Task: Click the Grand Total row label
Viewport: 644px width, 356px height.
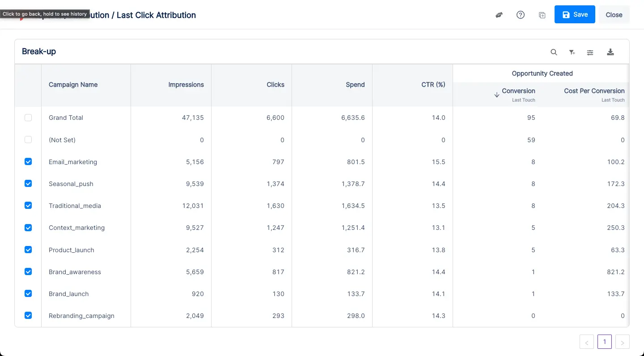Action: point(66,118)
